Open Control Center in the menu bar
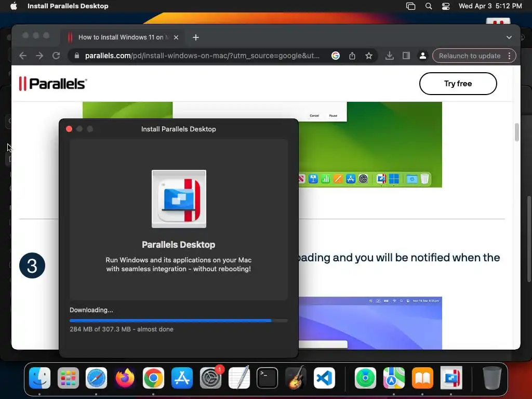Screen dimensions: 532x399 (x=445, y=6)
